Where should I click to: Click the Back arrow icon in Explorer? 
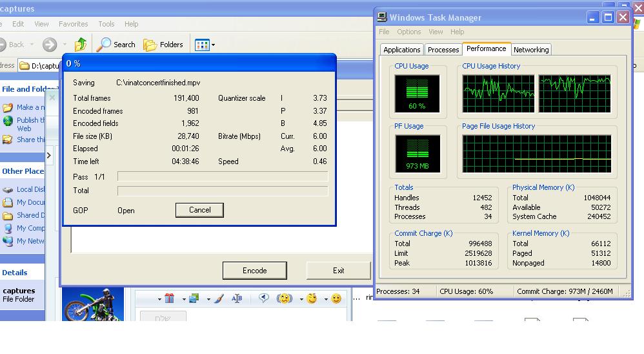[3, 45]
